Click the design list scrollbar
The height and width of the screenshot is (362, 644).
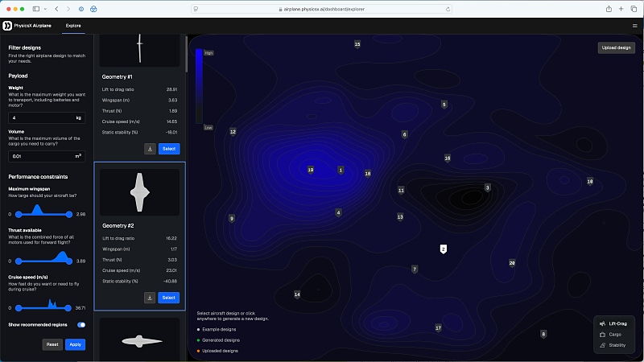(187, 54)
